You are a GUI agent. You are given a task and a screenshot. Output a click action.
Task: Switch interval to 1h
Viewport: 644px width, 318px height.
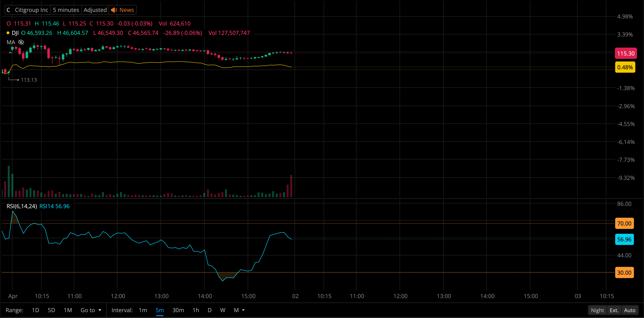196,310
